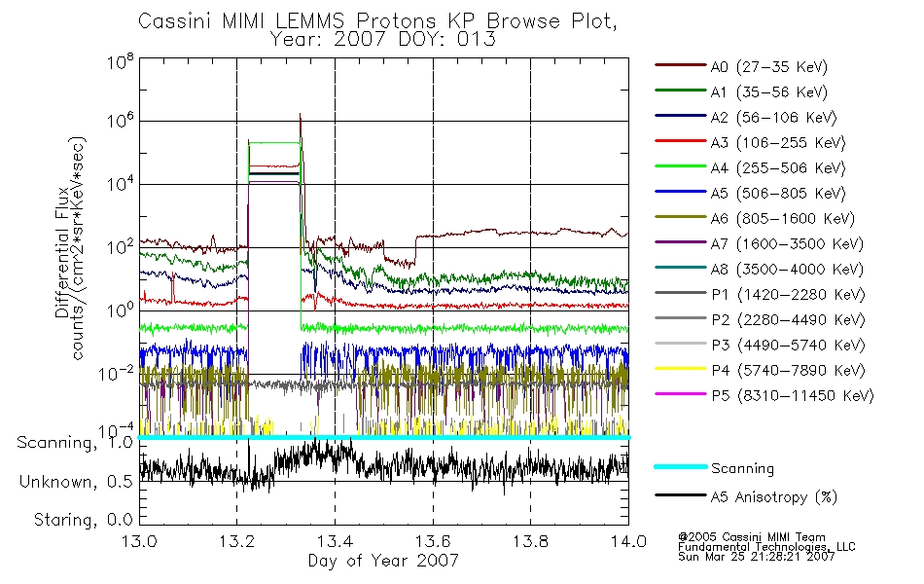Click the 10^6 y-axis tick label

point(120,122)
